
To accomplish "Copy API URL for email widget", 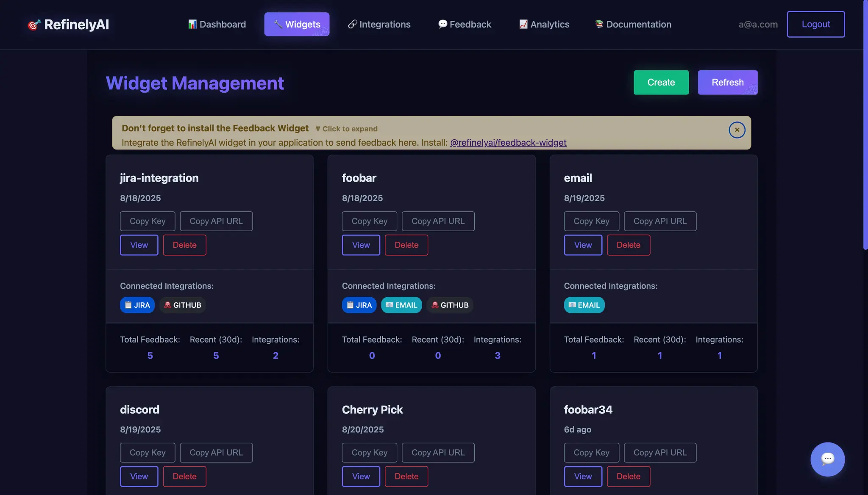I will [660, 221].
